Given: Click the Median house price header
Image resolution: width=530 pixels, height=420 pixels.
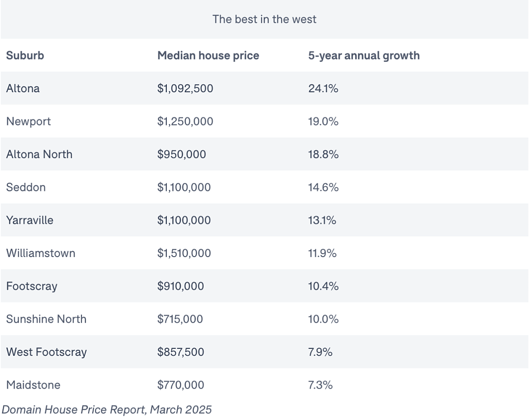Looking at the screenshot, I should [x=208, y=55].
